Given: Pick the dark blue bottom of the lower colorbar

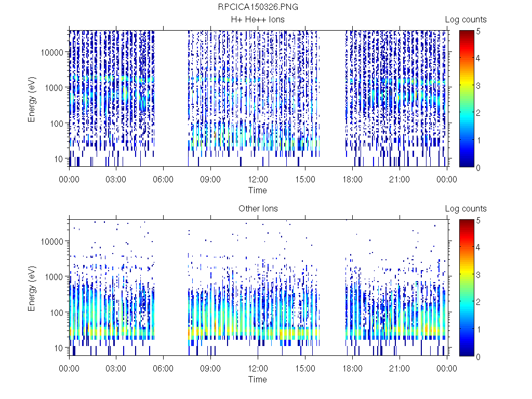Looking at the screenshot, I should pos(466,353).
